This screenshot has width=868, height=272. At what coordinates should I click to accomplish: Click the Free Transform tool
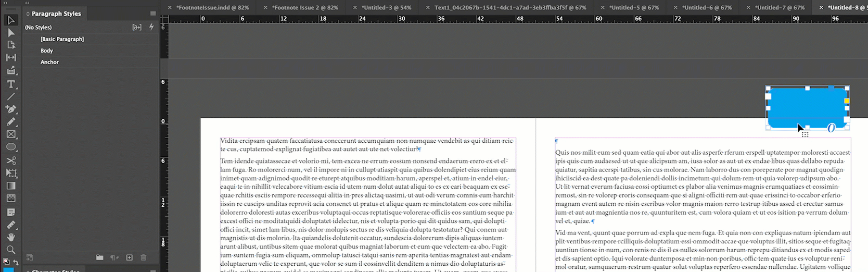click(11, 172)
